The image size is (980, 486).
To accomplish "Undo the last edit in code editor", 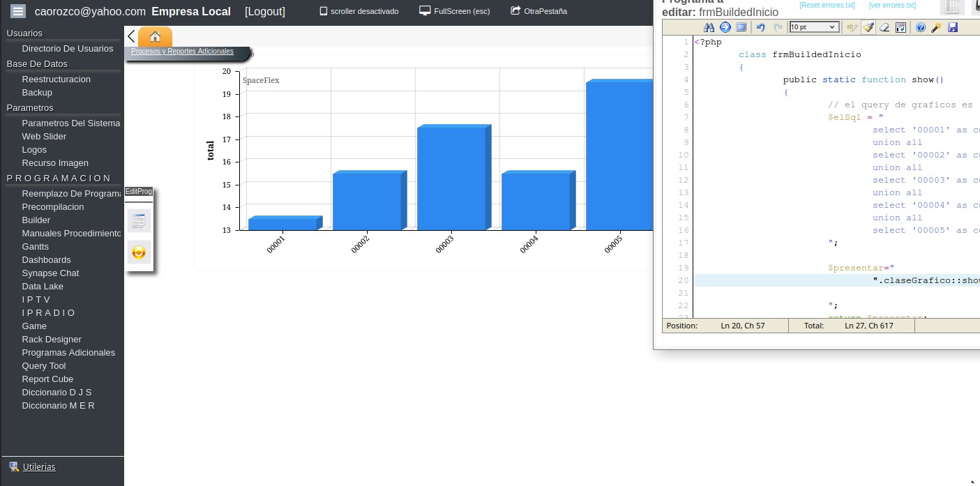I will (760, 27).
